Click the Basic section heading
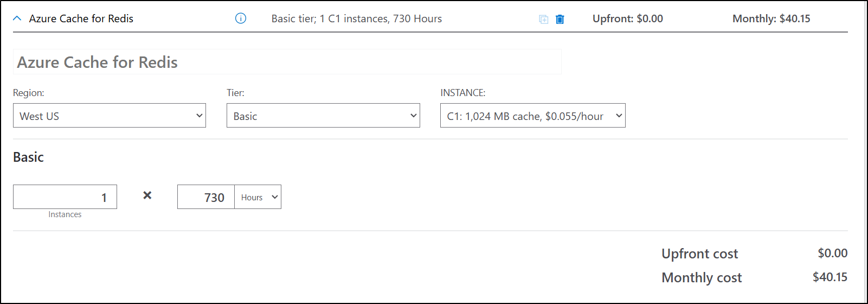The width and height of the screenshot is (868, 304). [28, 157]
